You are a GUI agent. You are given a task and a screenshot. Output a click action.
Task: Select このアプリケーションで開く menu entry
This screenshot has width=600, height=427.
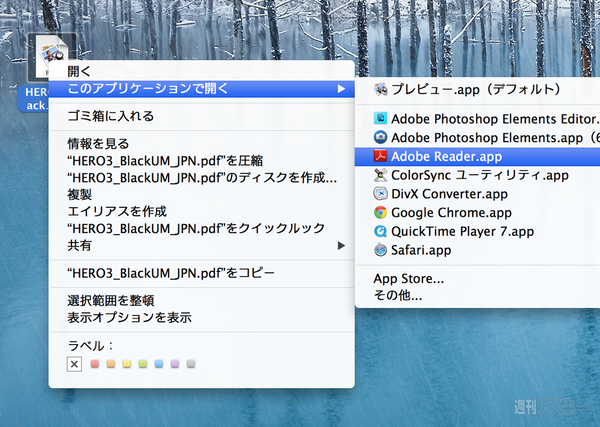click(202, 89)
